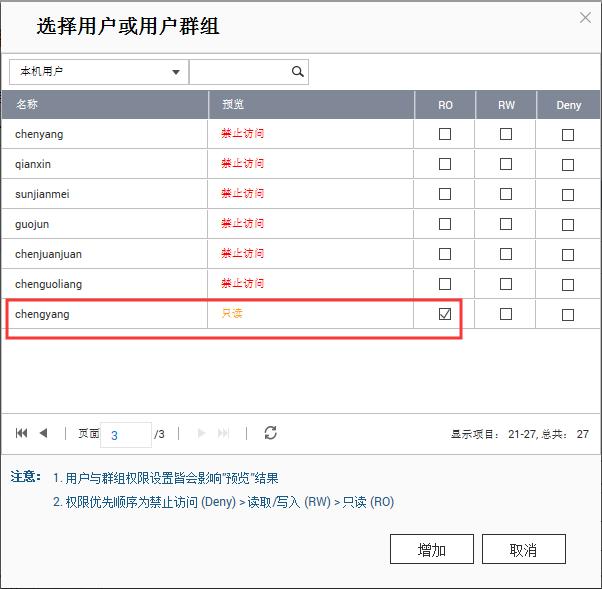
Task: Click the 增加 button
Action: [x=432, y=549]
